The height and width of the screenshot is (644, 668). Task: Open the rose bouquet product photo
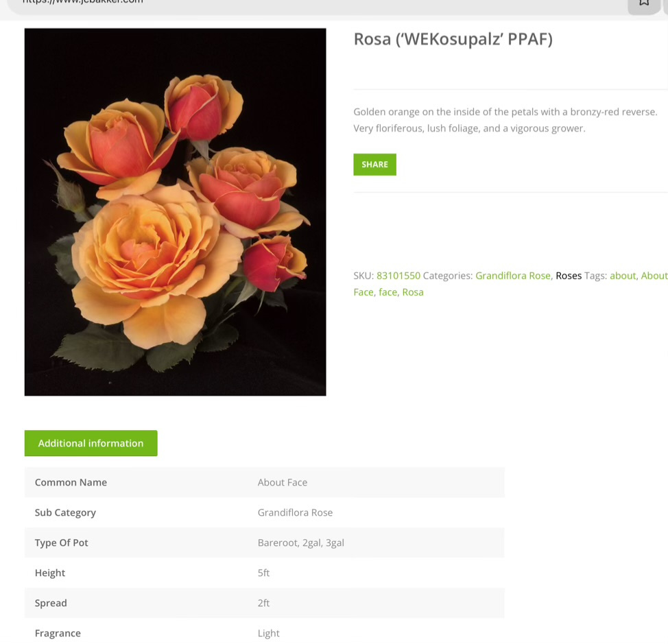(x=175, y=212)
